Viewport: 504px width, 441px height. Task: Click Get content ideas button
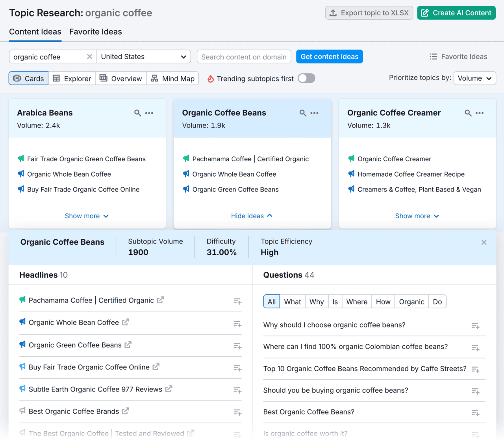pos(329,57)
